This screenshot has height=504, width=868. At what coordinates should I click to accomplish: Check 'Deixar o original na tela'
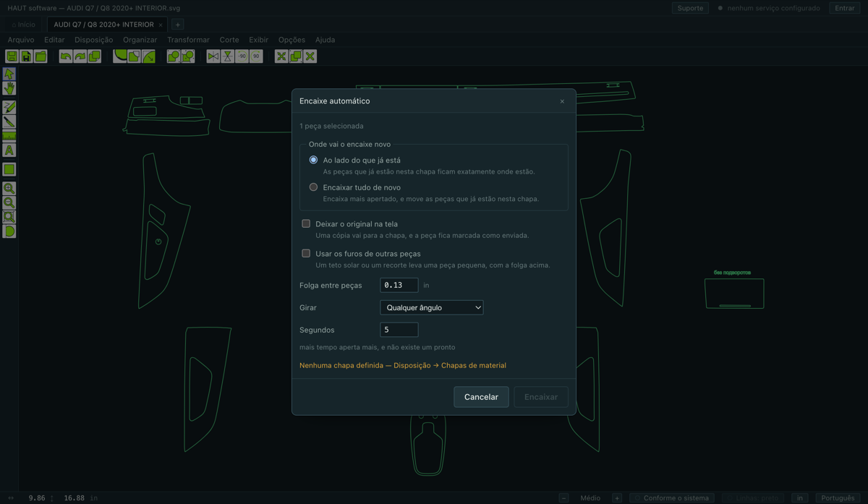click(x=306, y=224)
